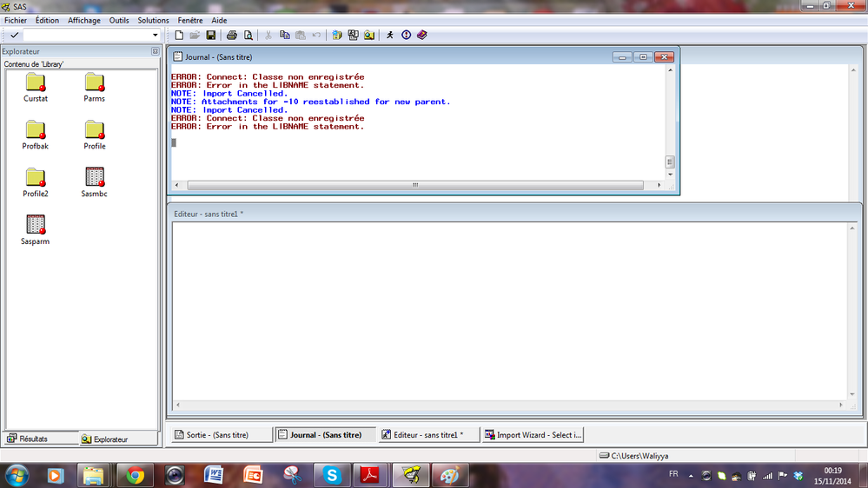Click the Editeur down scroll arrow
This screenshot has height=488, width=868.
tap(852, 394)
